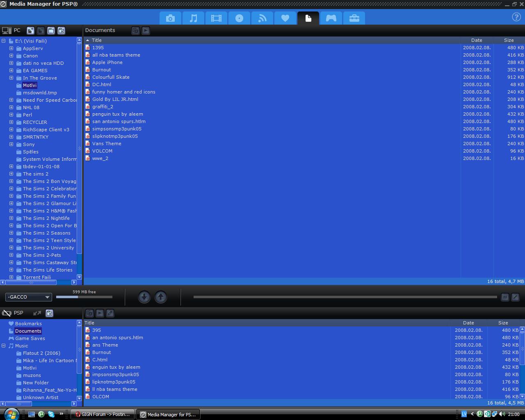525x420 pixels.
Task: Open the Video filmstrip tab
Action: click(216, 18)
